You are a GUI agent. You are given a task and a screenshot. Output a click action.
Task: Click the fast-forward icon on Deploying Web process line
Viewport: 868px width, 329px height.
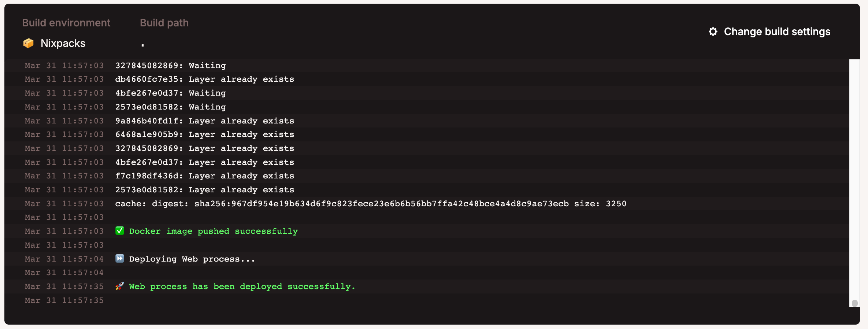[120, 259]
